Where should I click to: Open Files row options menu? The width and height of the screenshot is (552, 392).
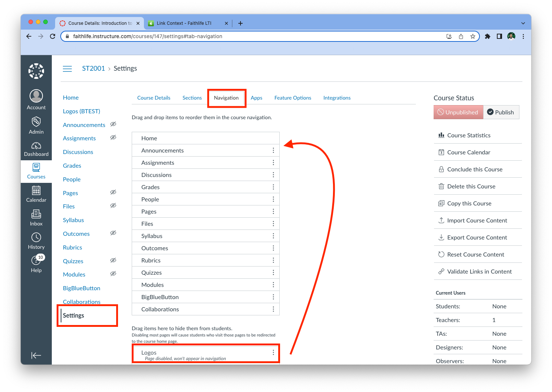pos(273,224)
